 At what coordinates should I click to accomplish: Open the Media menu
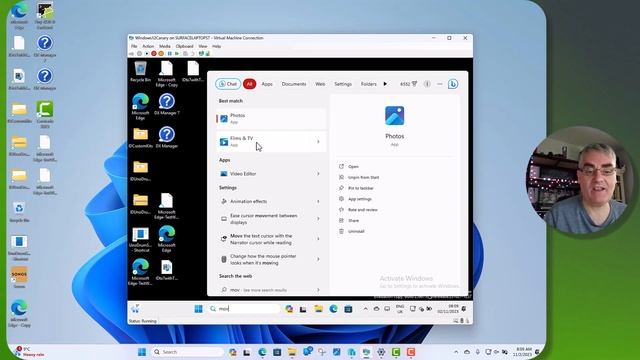164,46
